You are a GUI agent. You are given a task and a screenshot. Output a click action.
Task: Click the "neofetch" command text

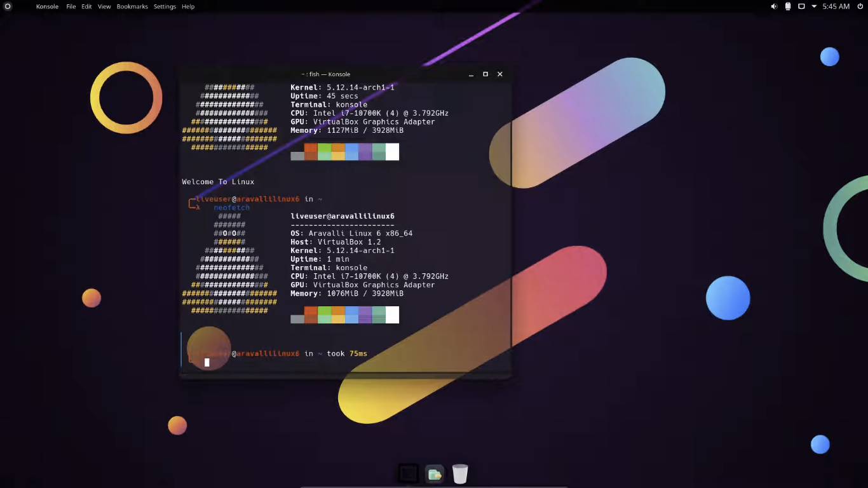(232, 208)
